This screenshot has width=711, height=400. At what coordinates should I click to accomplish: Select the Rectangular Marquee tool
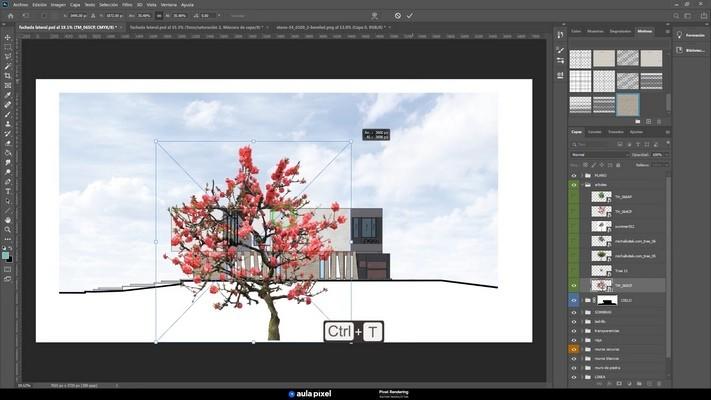[8, 47]
